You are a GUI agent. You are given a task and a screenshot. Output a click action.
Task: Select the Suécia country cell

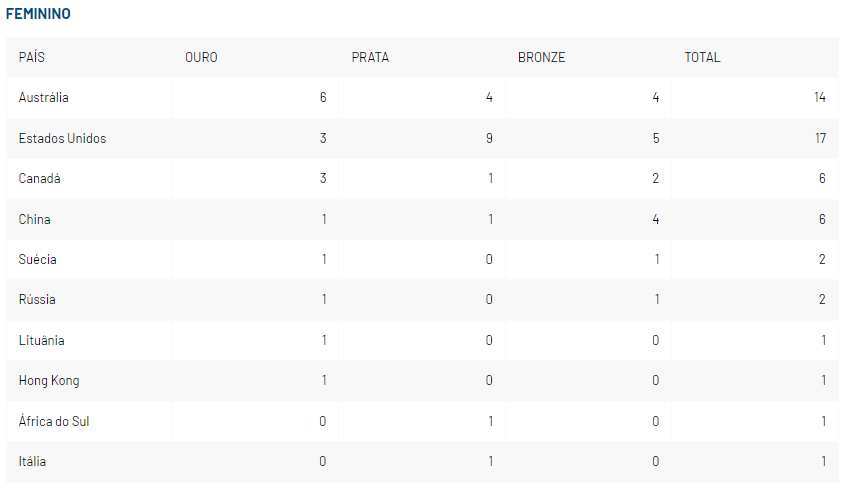click(x=37, y=259)
